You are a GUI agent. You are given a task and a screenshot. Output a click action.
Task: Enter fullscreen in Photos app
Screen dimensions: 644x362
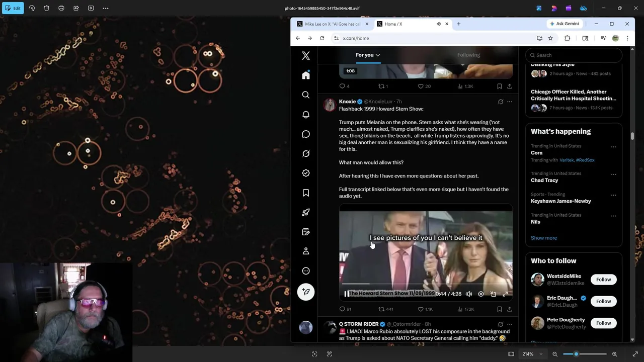pos(635,354)
